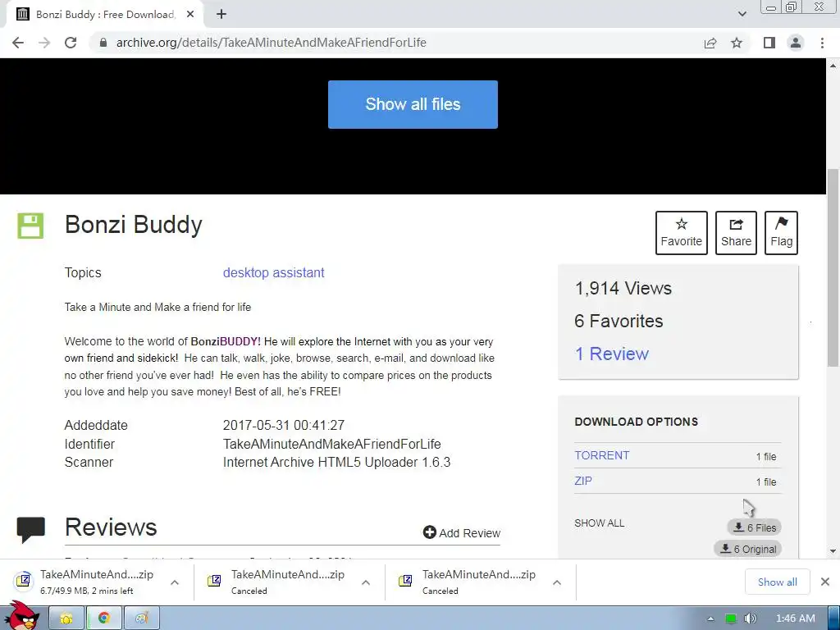
Task: View site information lock icon
Action: pos(103,43)
